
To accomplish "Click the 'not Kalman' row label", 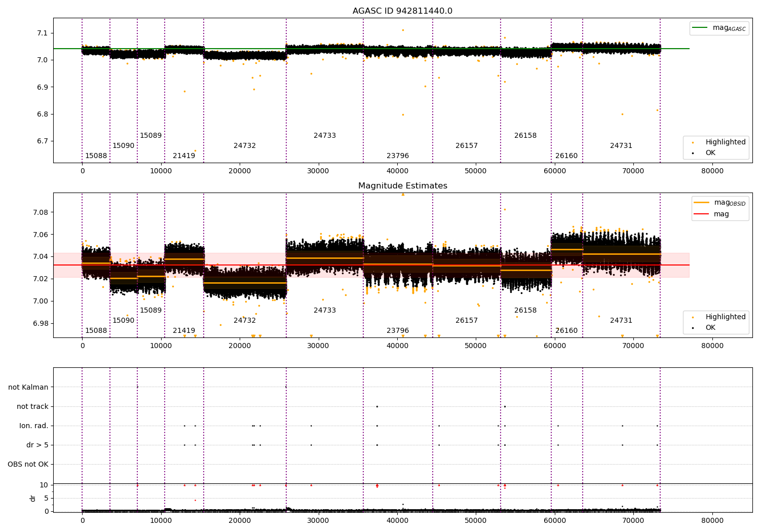I will tap(28, 387).
